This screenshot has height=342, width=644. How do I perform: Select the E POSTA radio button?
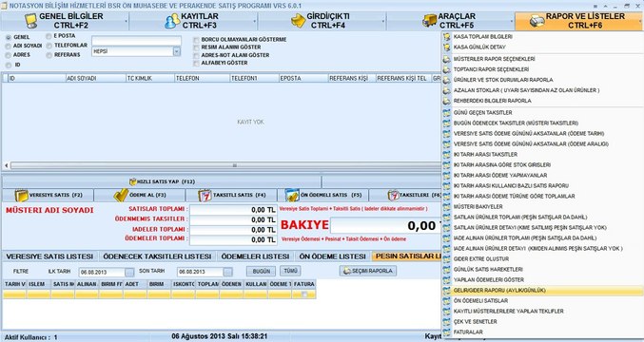click(x=49, y=36)
